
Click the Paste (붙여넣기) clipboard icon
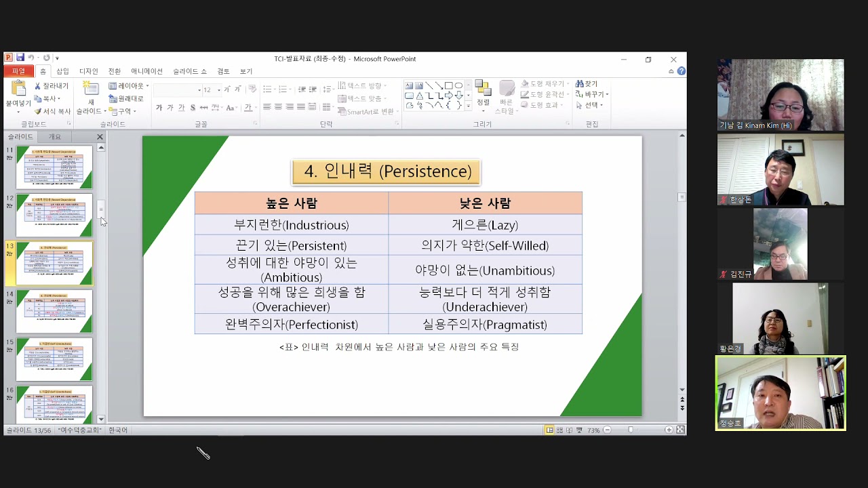(18, 89)
